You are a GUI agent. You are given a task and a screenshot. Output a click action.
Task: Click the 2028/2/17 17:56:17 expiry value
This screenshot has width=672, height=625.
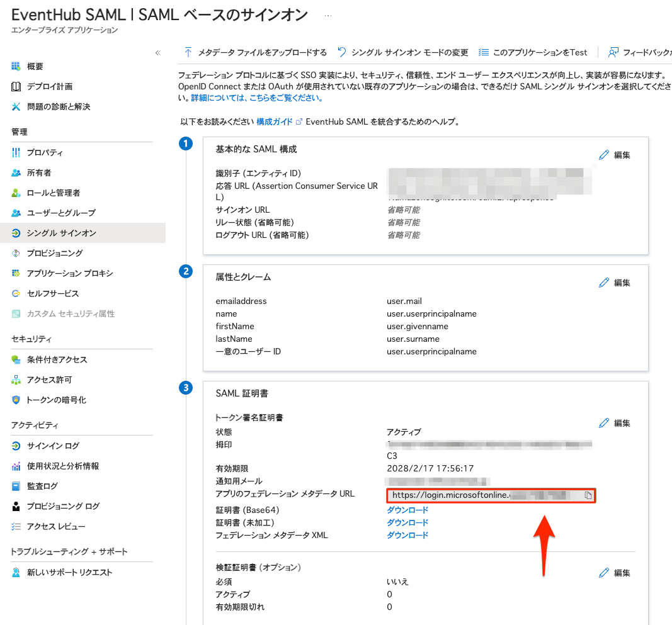coord(430,469)
